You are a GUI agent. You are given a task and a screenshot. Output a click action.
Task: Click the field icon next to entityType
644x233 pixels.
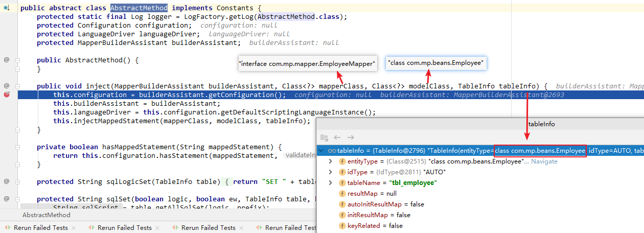pyautogui.click(x=342, y=161)
